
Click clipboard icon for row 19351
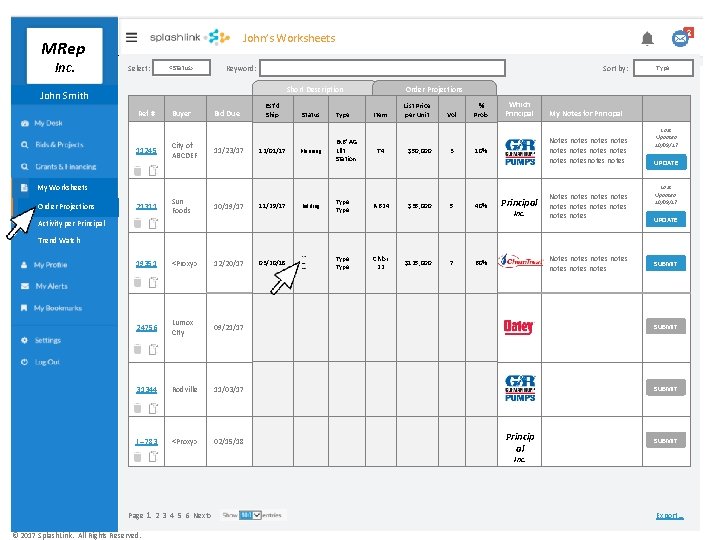153,282
